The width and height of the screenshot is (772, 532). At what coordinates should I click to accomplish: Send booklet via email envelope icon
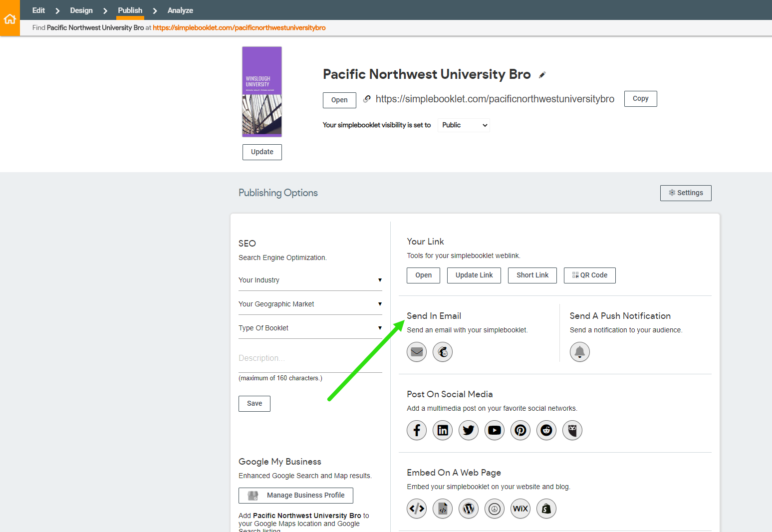[x=417, y=352]
